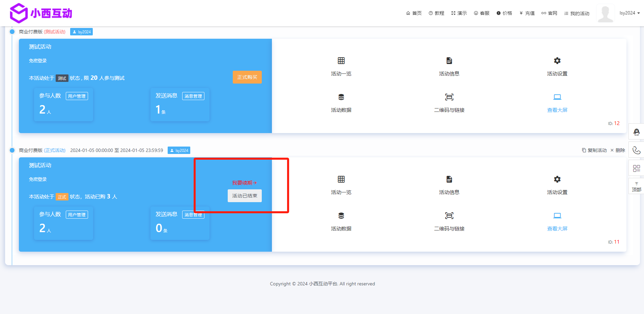Image resolution: width=644 pixels, height=314 pixels.
Task: Click lsy2024 tag on formal activity
Action: pyautogui.click(x=179, y=151)
